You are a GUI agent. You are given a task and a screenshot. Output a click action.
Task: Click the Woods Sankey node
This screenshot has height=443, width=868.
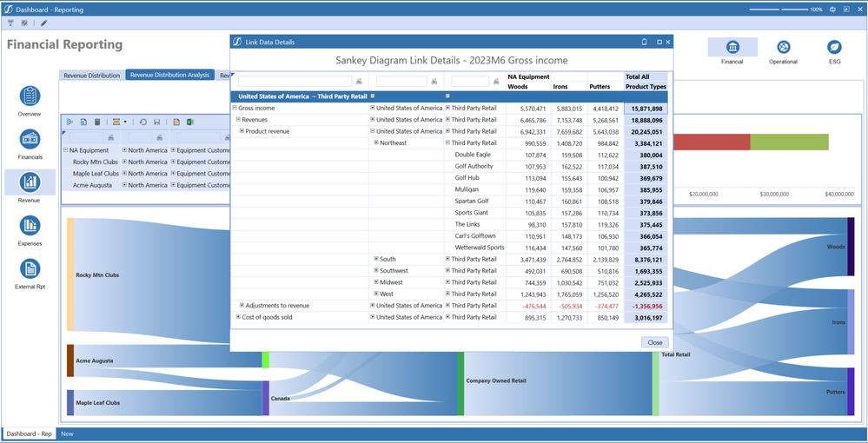click(851, 247)
